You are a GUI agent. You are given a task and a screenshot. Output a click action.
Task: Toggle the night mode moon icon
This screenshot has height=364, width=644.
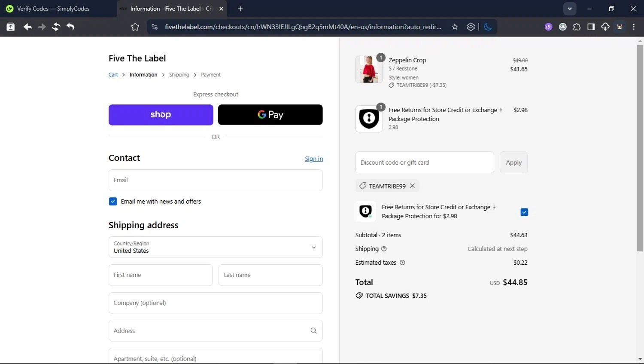[x=488, y=27]
